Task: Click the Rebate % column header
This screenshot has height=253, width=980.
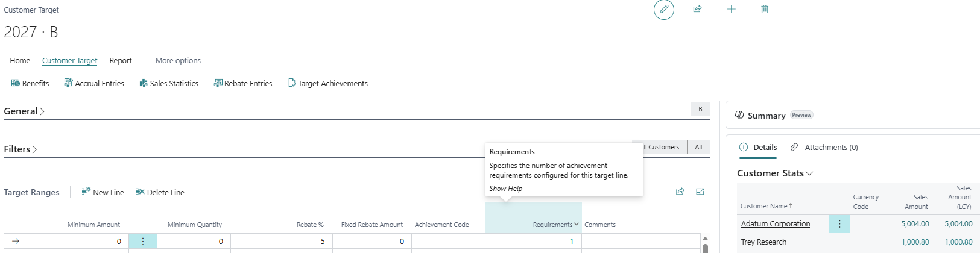Action: pos(310,225)
